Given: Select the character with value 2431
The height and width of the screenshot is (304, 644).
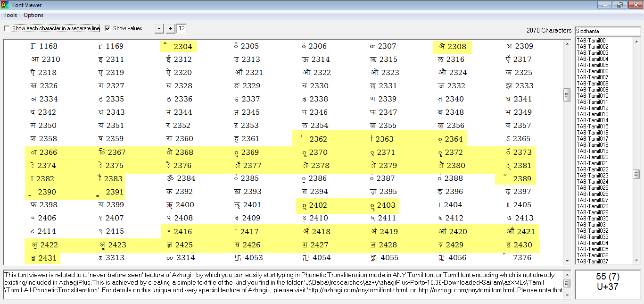Looking at the screenshot, I should coord(43,258).
